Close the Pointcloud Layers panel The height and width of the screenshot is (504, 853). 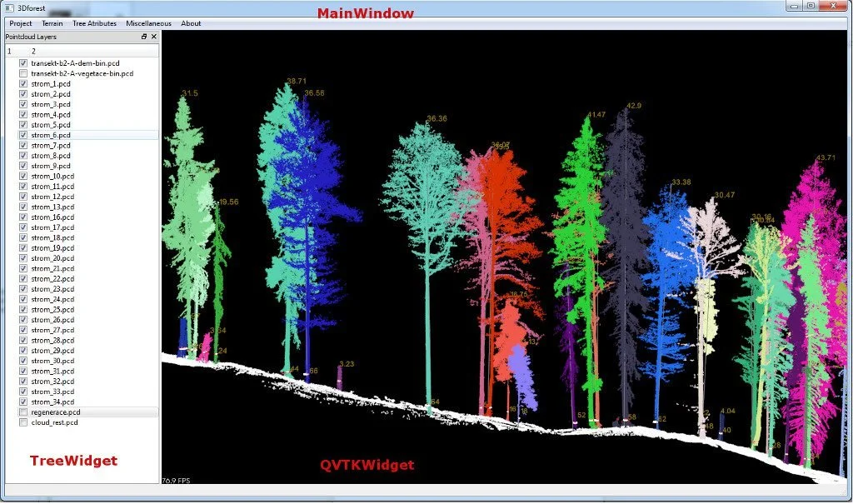tap(154, 37)
